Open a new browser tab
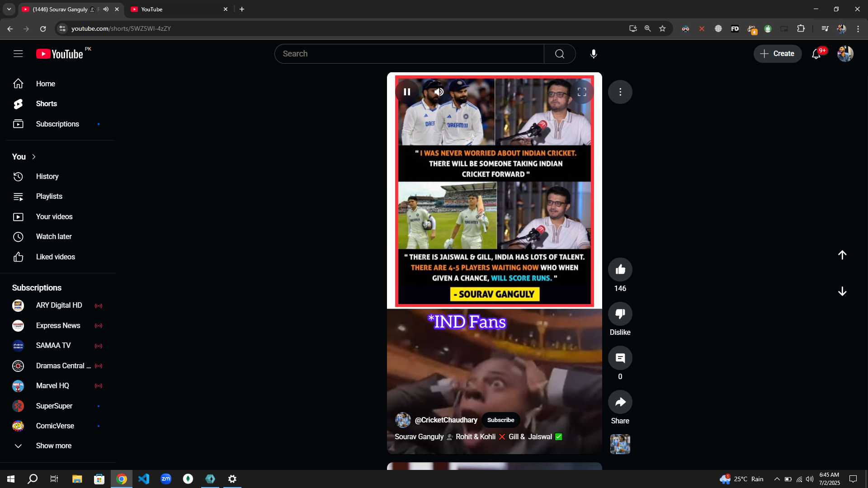The image size is (868, 488). [242, 9]
